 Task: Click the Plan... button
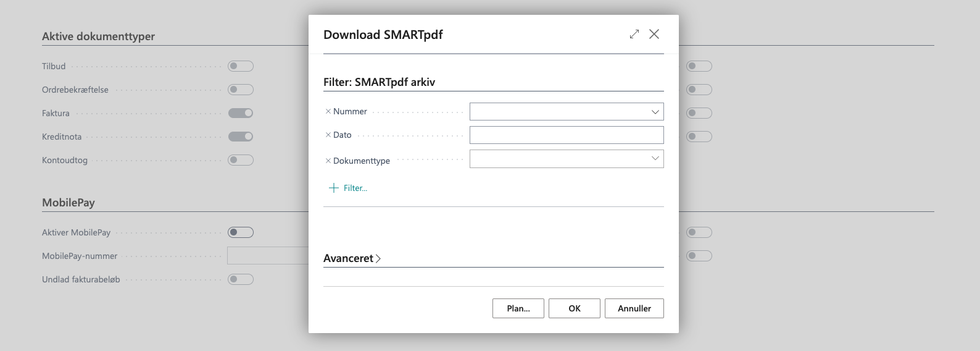coord(518,308)
